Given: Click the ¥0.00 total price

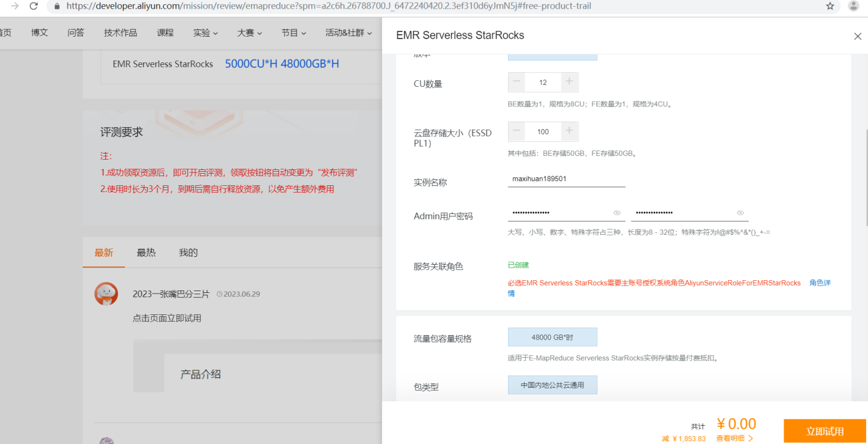Looking at the screenshot, I should coord(736,424).
